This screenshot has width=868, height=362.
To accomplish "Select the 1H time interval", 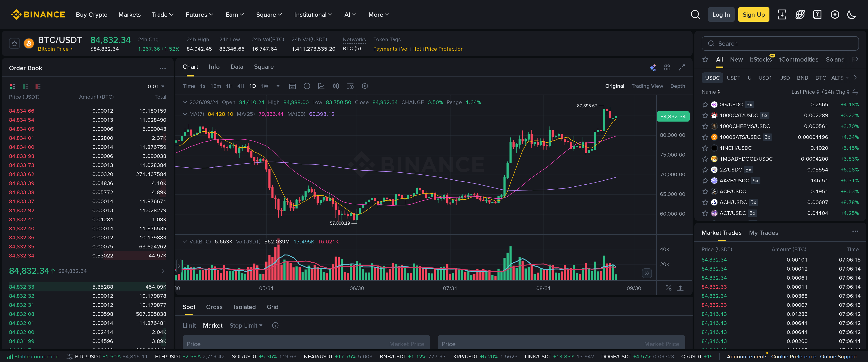I will point(229,86).
